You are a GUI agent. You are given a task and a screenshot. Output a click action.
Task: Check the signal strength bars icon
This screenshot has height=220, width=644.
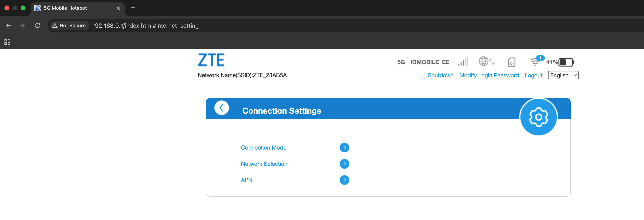463,61
